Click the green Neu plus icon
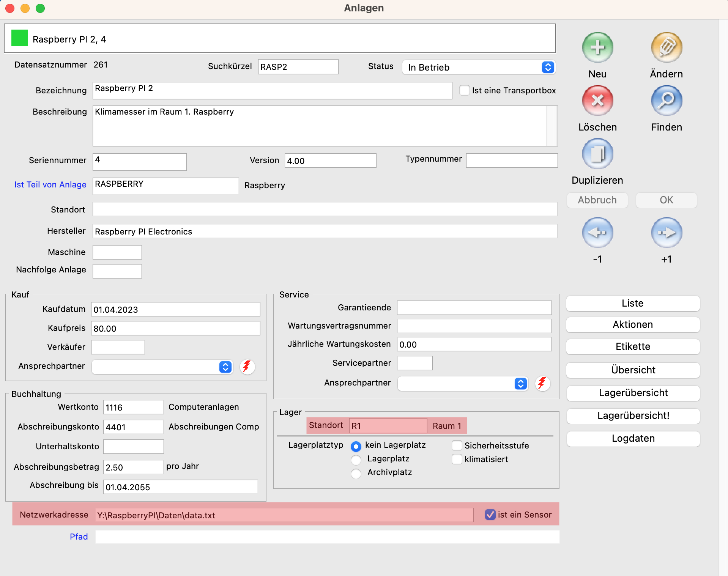Image resolution: width=728 pixels, height=576 pixels. point(597,48)
